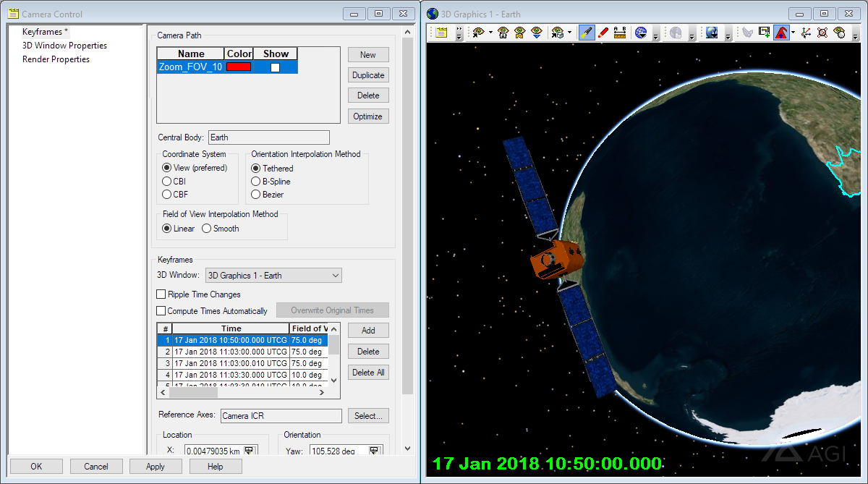Image resolution: width=868 pixels, height=484 pixels.
Task: Click the Optimize button
Action: tap(368, 116)
